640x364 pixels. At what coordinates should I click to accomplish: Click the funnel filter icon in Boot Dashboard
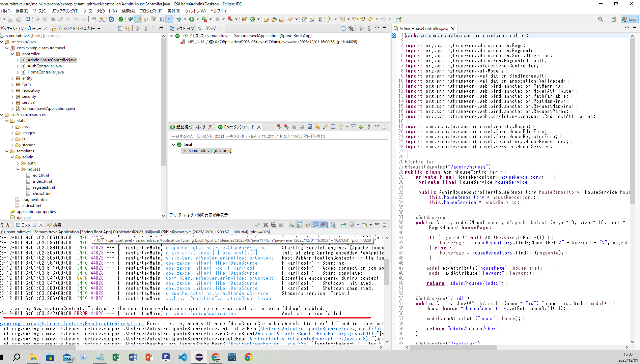[x=353, y=127]
